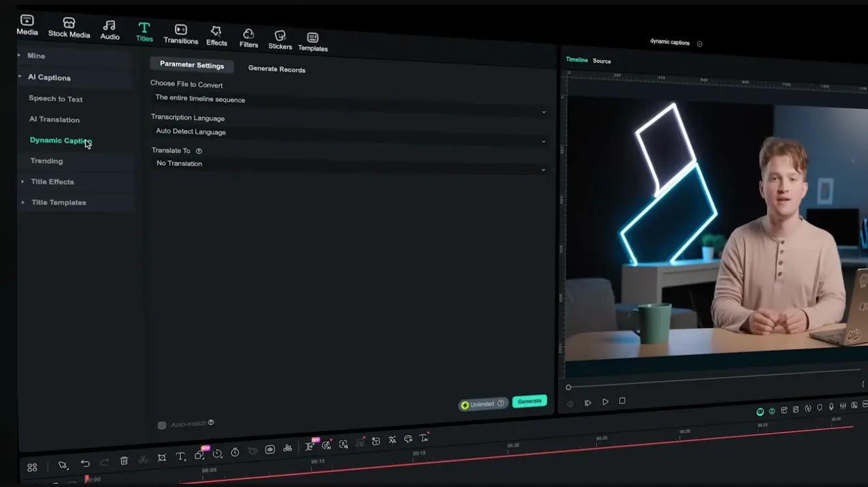Switch to the Generate Records tab
868x487 pixels.
click(x=276, y=69)
